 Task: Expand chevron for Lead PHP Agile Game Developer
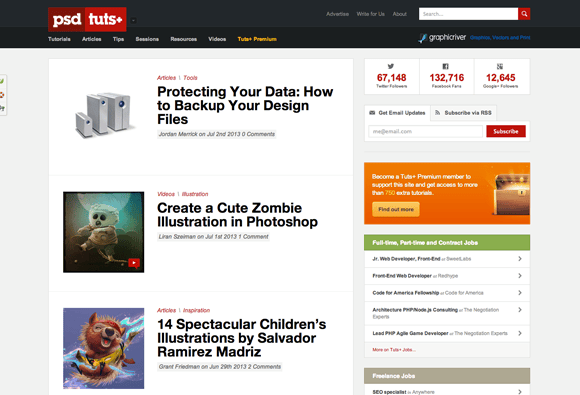[520, 334]
